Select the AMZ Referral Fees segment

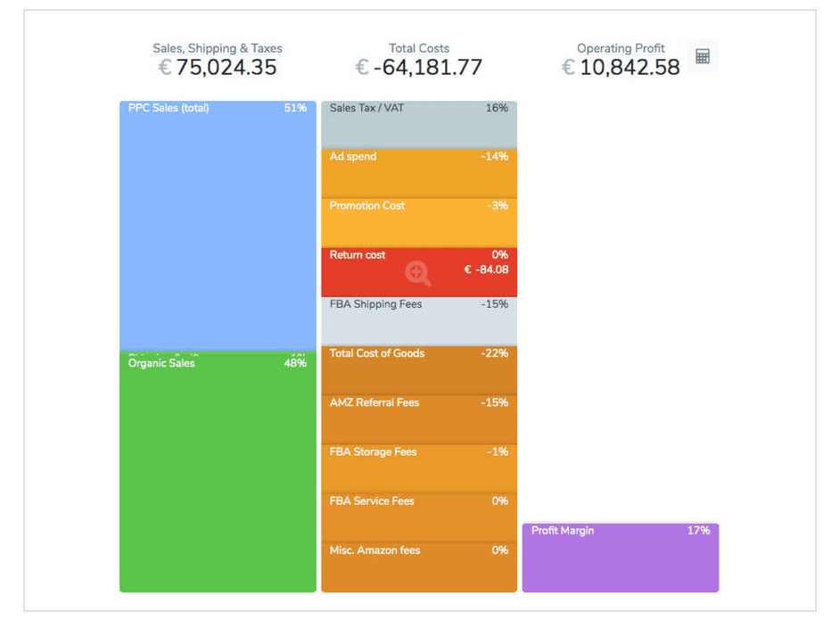418,420
